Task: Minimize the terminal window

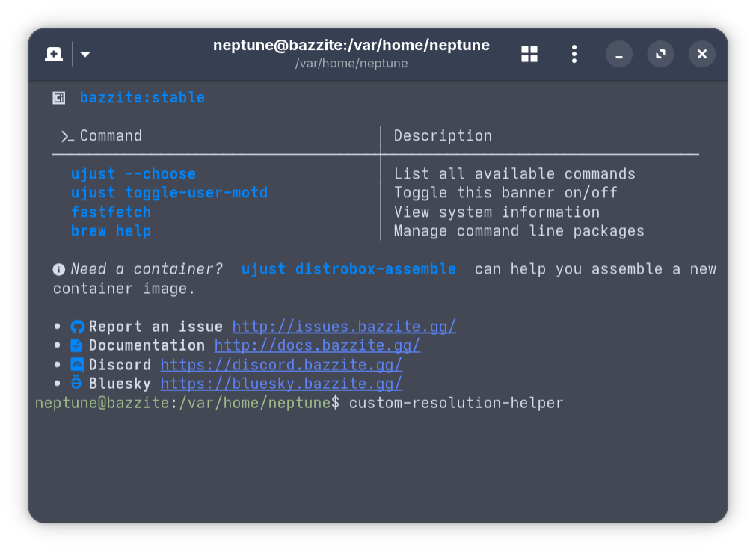Action: pyautogui.click(x=618, y=54)
